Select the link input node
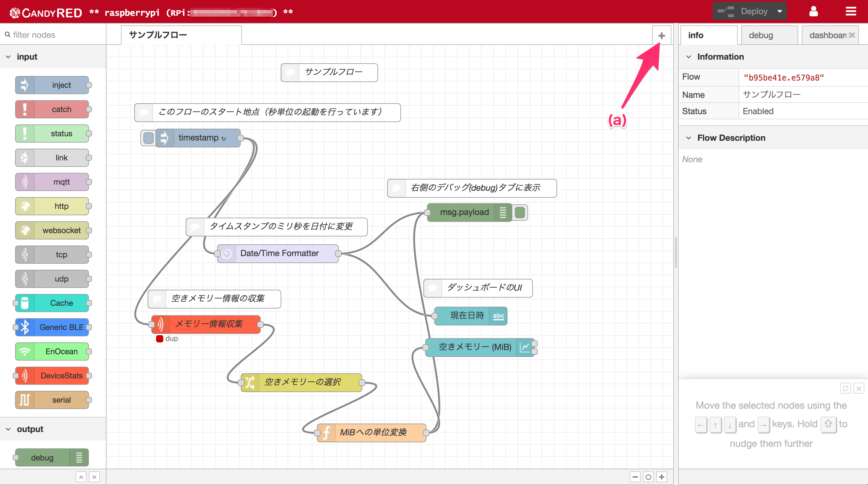The image size is (868, 485). point(52,158)
